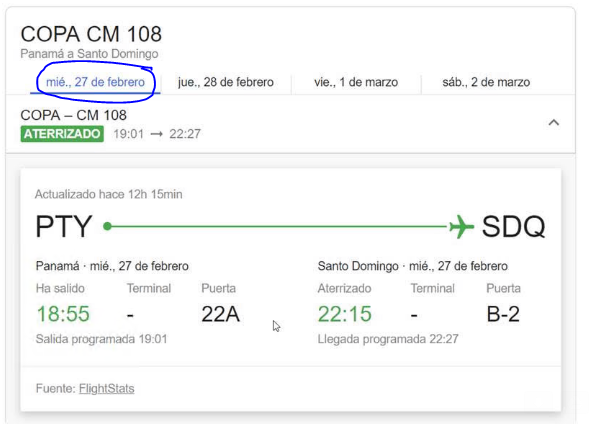This screenshot has width=589, height=436.
Task: Click the green airplane icon
Action: pyautogui.click(x=461, y=226)
